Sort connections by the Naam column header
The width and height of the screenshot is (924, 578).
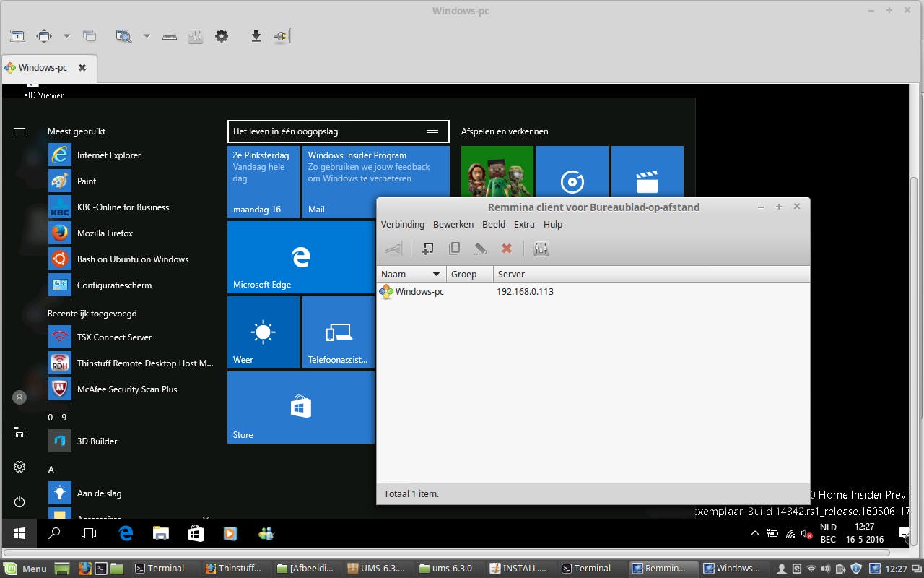[x=404, y=275]
